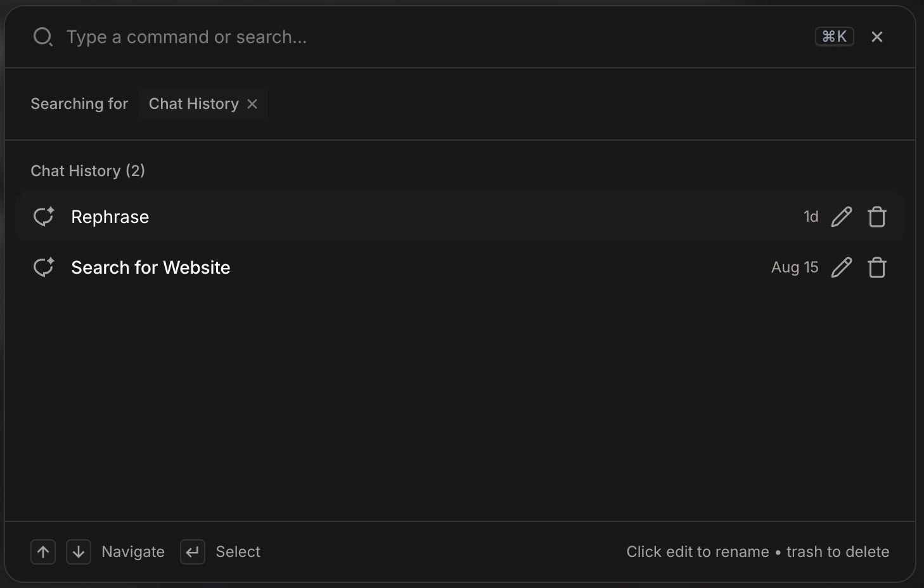Click the enter key select icon
This screenshot has width=924, height=588.
[193, 552]
